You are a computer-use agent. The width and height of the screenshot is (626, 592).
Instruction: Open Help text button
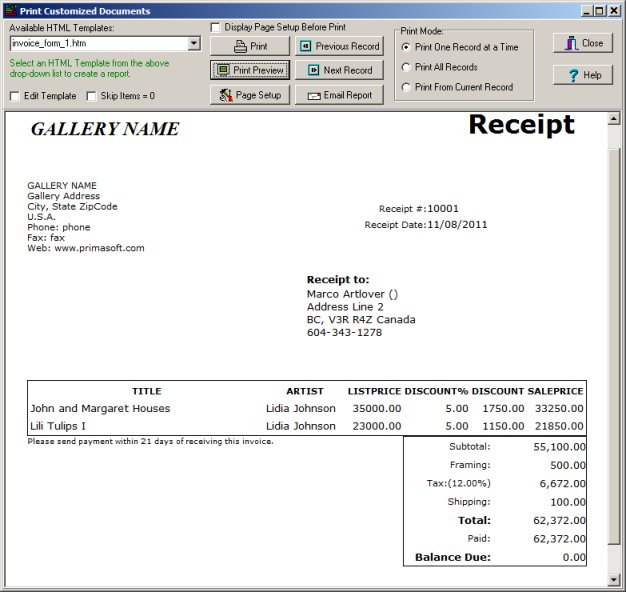point(592,75)
